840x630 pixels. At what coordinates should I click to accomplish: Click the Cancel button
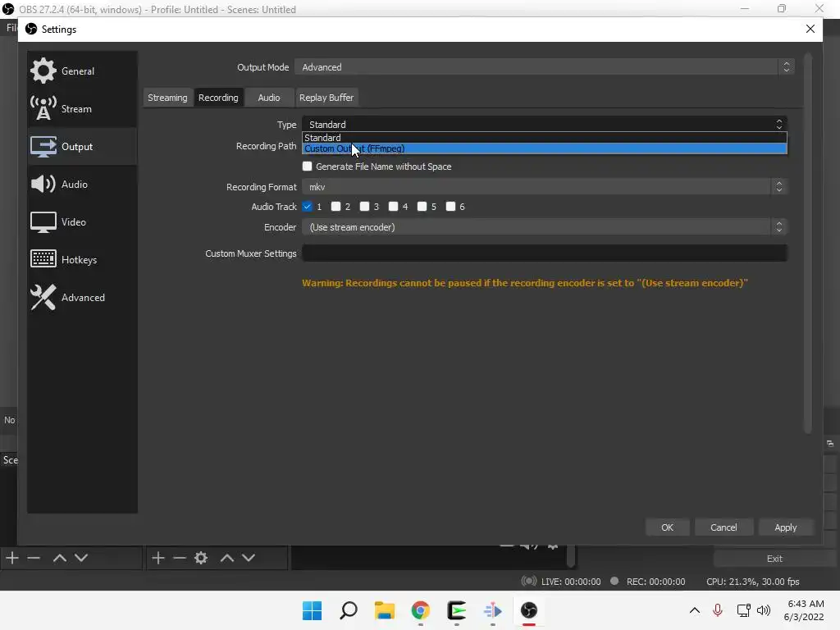724,527
